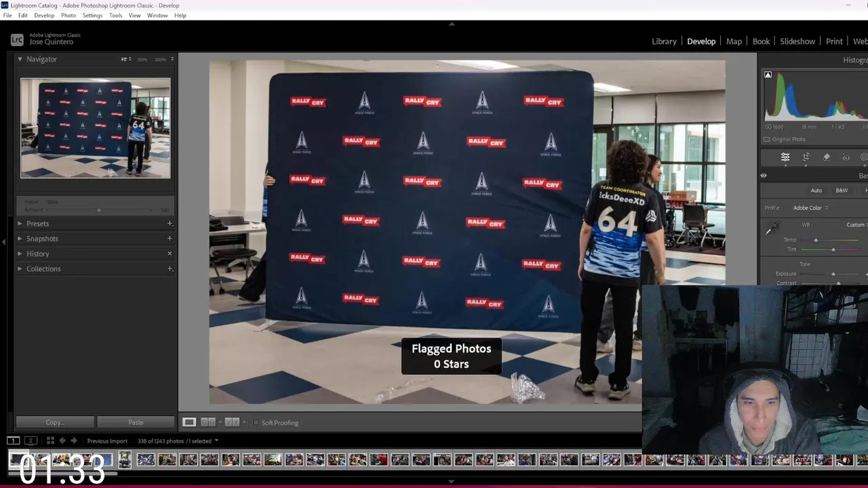
Task: Set Navigator zoom to 100%
Action: [x=142, y=60]
